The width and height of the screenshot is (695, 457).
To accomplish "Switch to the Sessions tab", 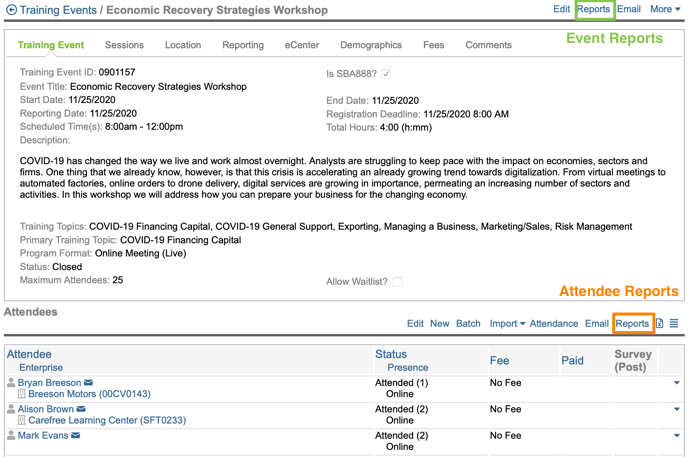I will 124,45.
